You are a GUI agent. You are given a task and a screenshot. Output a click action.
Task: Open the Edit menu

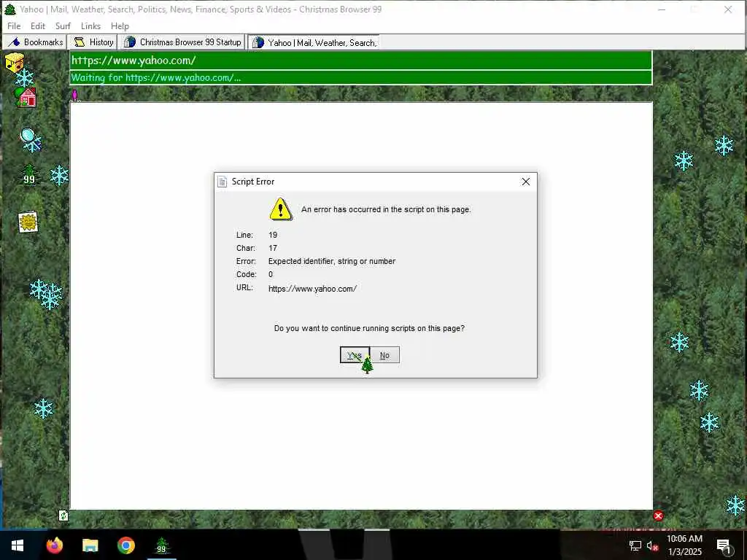(x=38, y=26)
